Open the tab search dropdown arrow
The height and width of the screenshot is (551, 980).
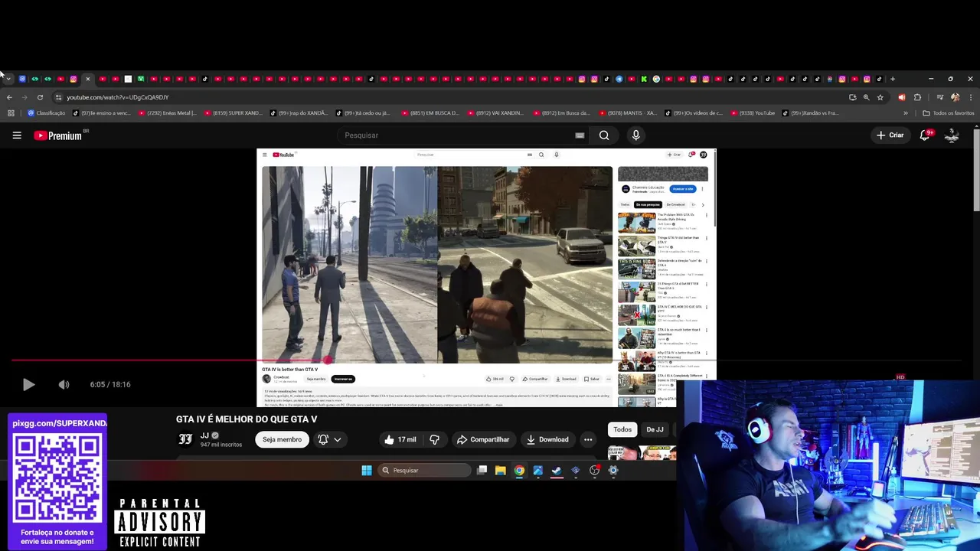point(8,79)
